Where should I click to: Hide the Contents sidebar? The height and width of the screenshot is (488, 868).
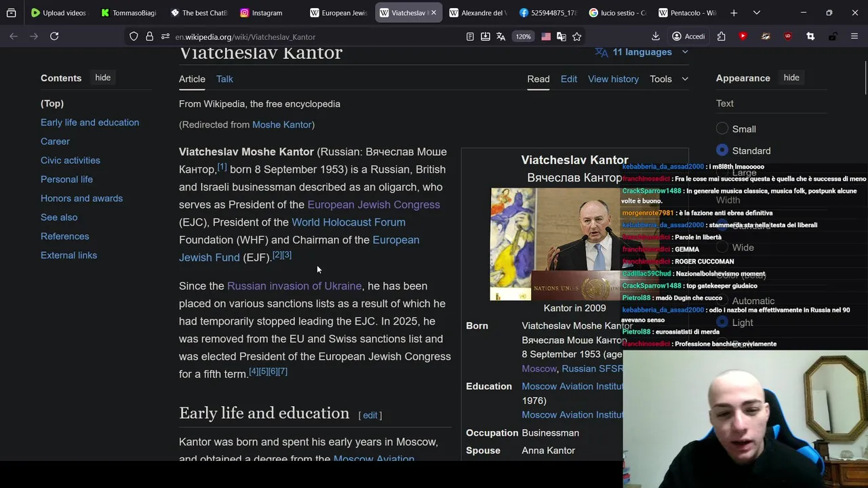point(103,78)
